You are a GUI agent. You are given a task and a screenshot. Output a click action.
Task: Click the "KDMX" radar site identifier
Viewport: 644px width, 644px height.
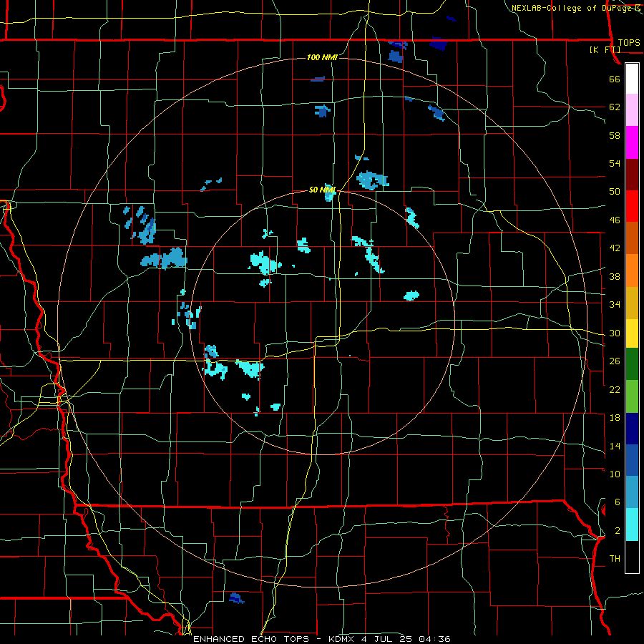point(343,639)
